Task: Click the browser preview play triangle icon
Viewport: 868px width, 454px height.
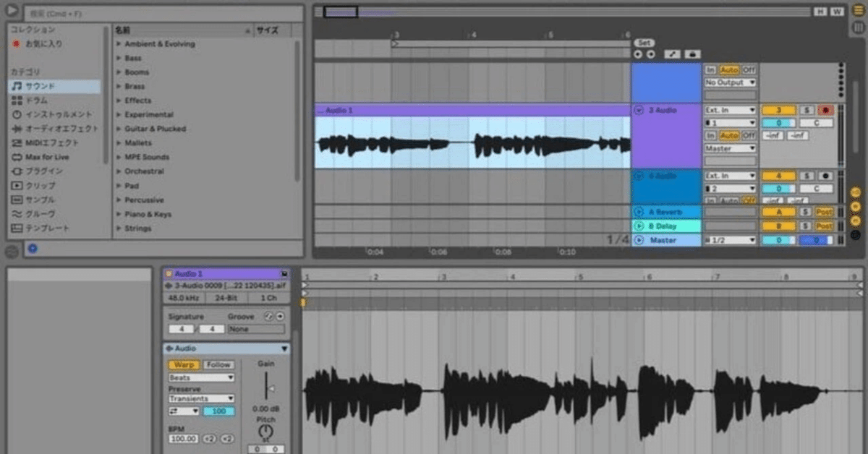Action: (12, 12)
